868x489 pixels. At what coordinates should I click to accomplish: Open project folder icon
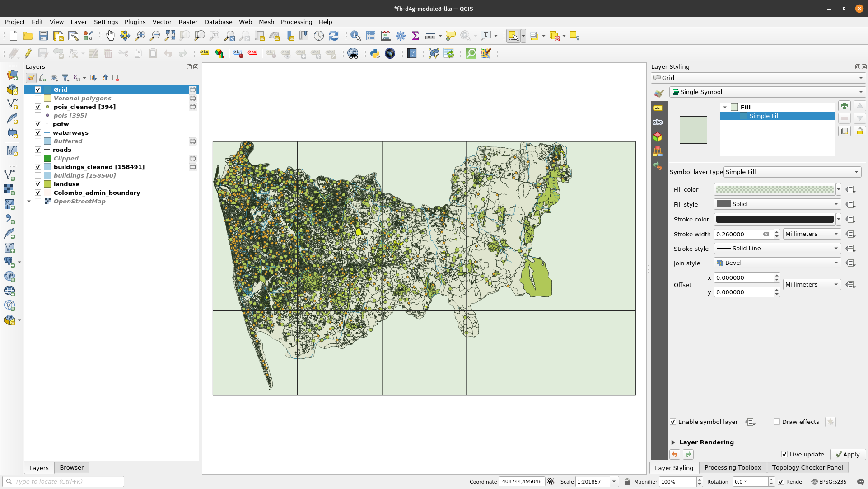click(x=28, y=36)
